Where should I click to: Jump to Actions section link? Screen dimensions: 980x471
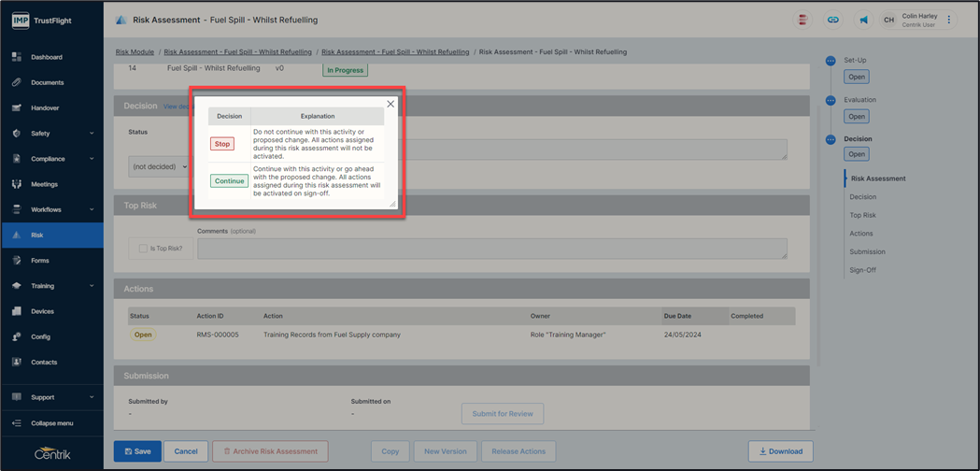point(861,234)
